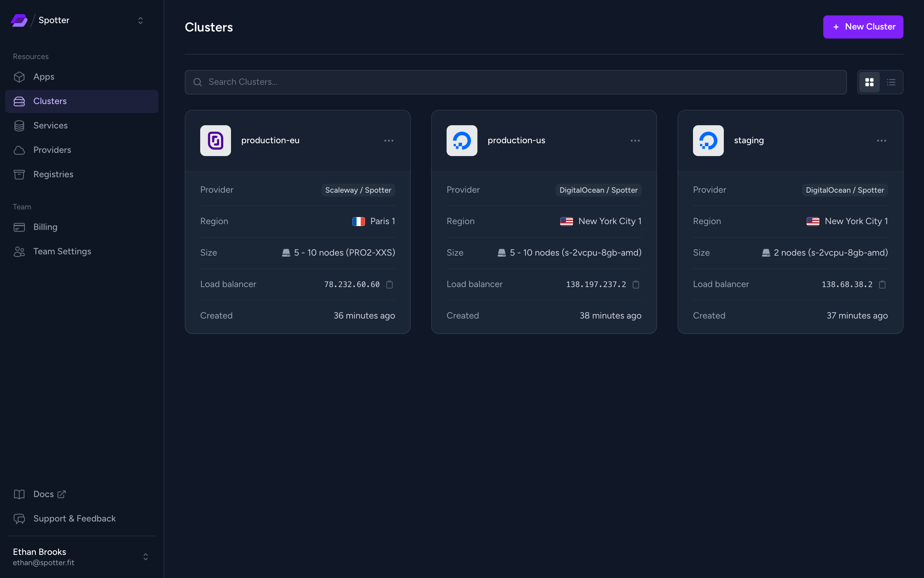Copy the load balancer IP 138.68.38.2

[x=882, y=285]
